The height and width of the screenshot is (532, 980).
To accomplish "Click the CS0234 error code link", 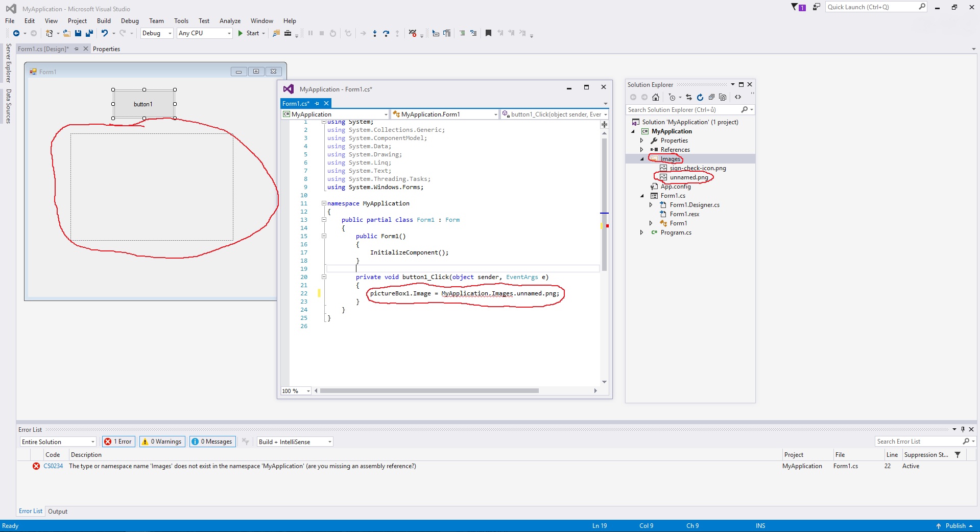I will coord(53,466).
